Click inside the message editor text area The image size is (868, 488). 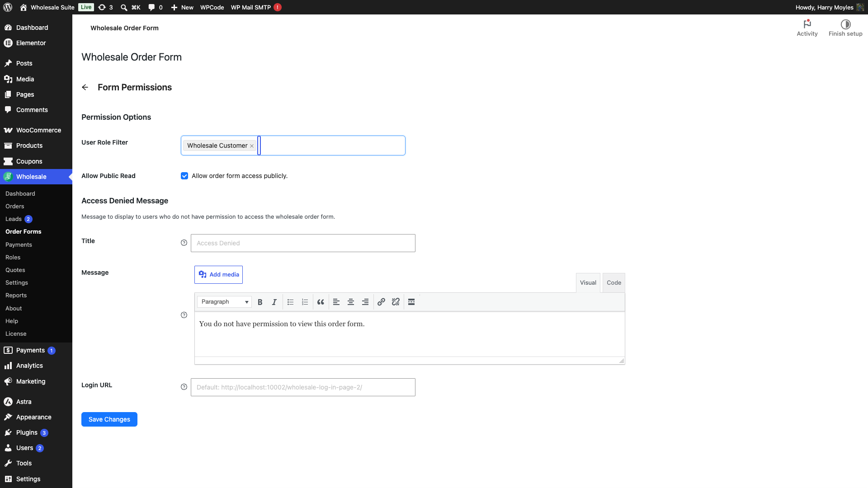pos(410,334)
